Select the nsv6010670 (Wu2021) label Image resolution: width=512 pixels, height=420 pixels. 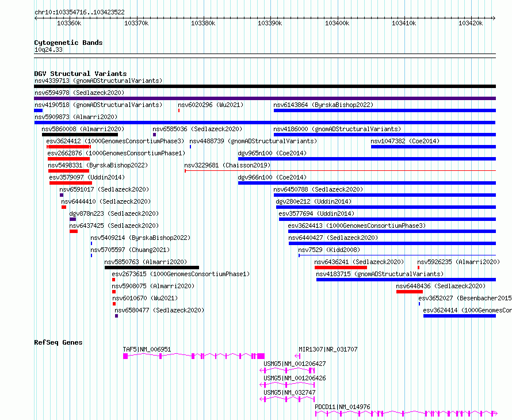145,298
